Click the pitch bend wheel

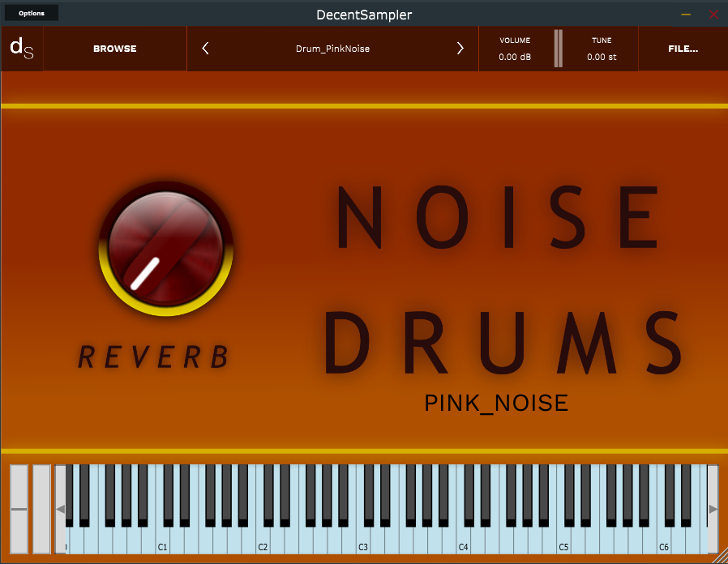click(19, 509)
